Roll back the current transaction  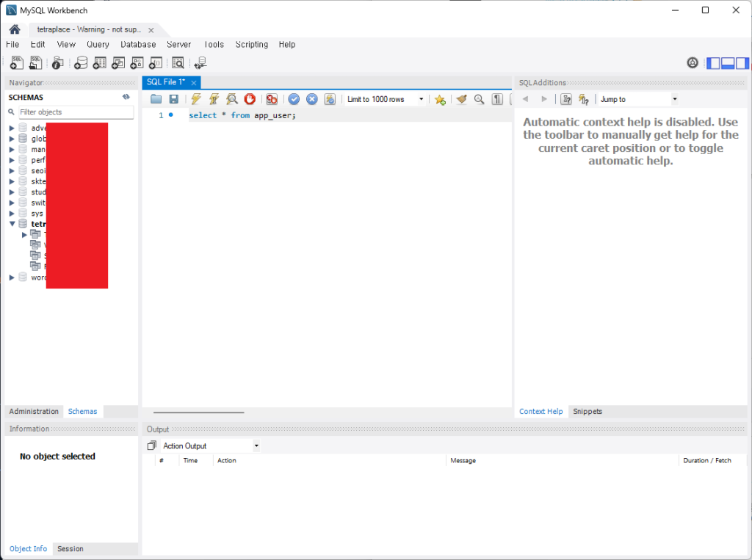pos(311,99)
